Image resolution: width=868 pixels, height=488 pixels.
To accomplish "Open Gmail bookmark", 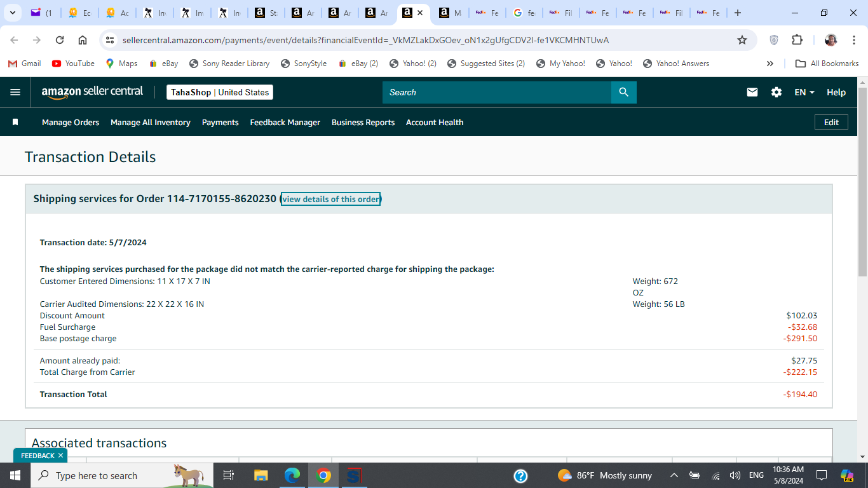I will coord(25,64).
